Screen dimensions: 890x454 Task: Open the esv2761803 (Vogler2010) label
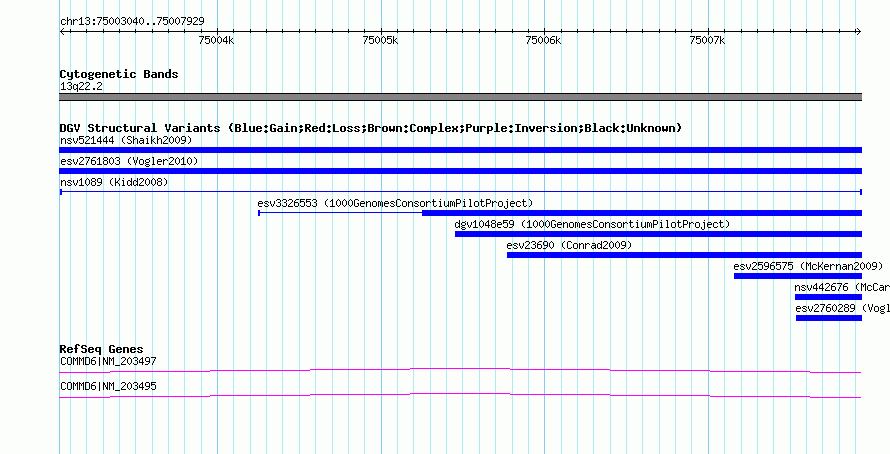129,162
